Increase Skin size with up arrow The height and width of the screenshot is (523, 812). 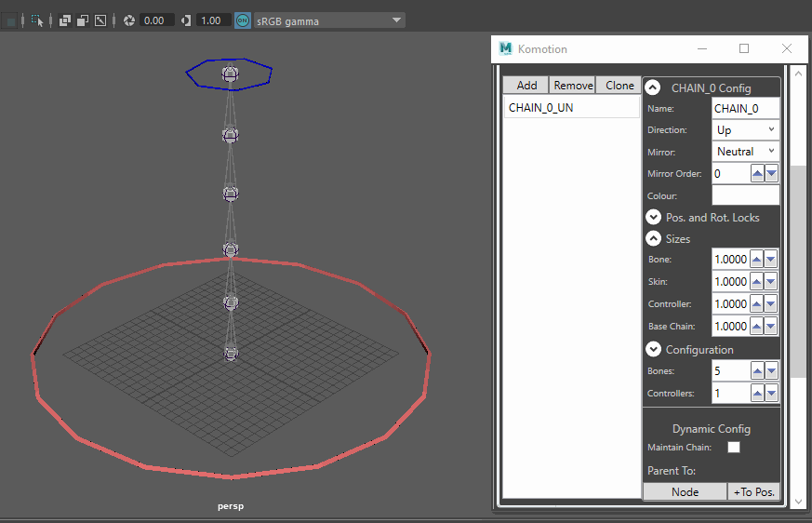click(756, 281)
